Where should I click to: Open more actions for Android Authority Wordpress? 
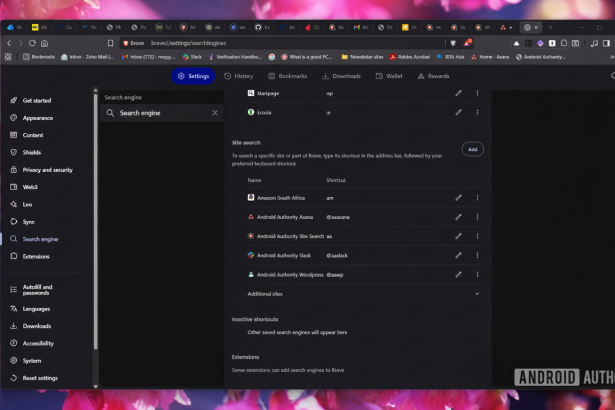[477, 274]
